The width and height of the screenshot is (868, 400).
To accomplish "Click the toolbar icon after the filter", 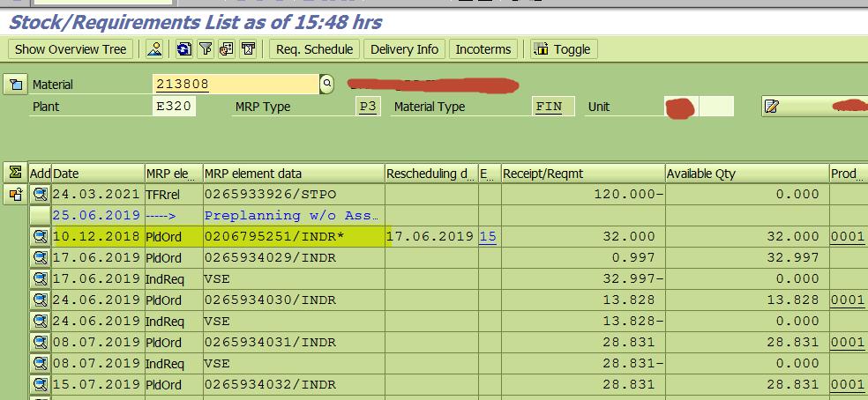I will click(x=227, y=49).
